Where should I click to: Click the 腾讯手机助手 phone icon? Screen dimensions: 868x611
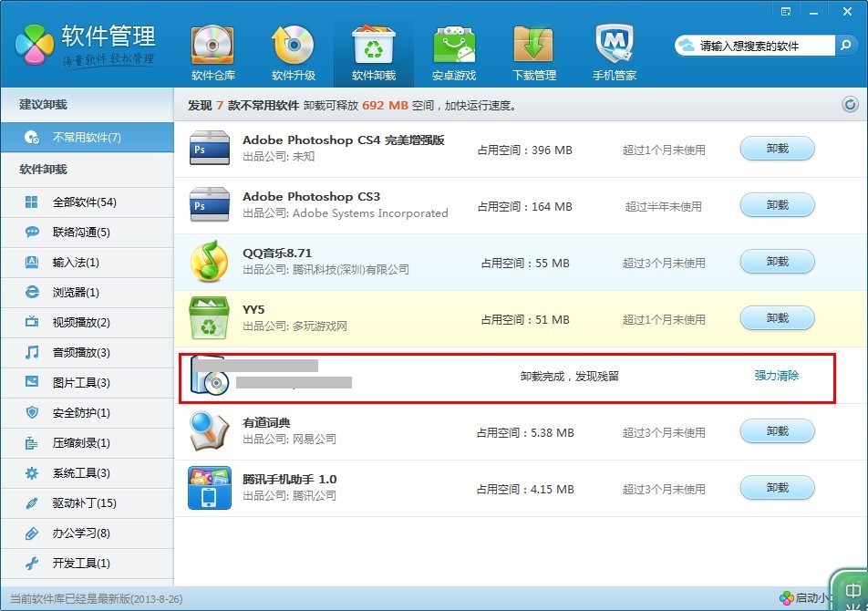click(x=210, y=488)
